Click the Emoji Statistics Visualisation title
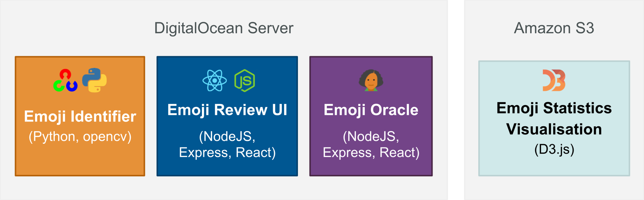 554,119
